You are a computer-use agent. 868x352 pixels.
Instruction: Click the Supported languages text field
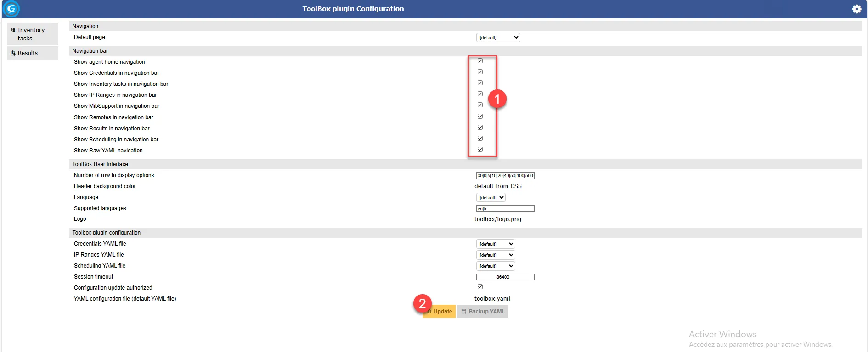[x=505, y=209]
